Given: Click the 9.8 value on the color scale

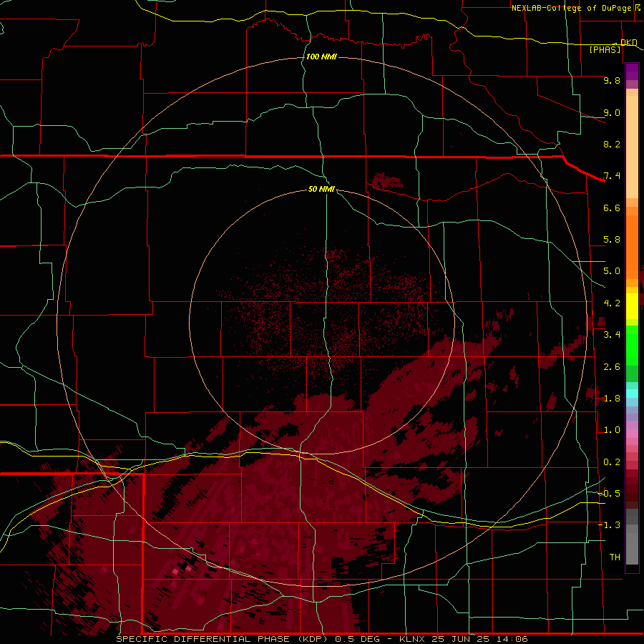Looking at the screenshot, I should pos(612,80).
